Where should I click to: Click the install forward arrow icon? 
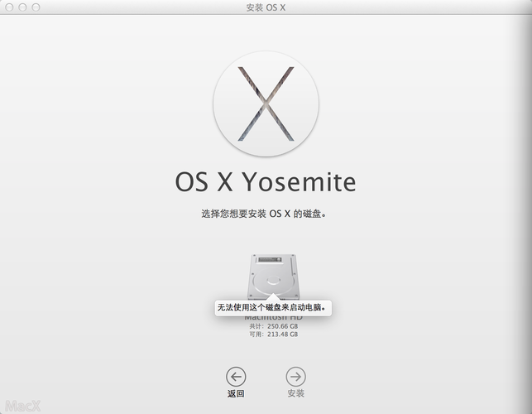pos(295,376)
